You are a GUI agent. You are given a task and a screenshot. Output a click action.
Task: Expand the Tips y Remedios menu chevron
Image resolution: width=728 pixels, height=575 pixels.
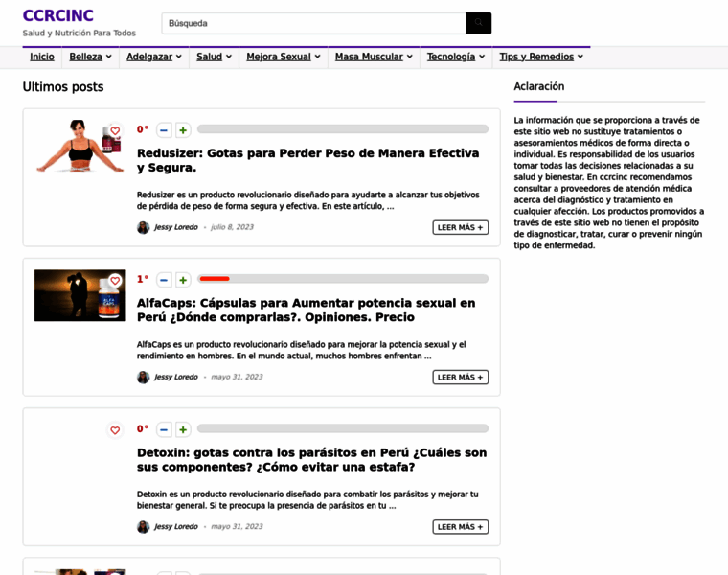pyautogui.click(x=580, y=57)
